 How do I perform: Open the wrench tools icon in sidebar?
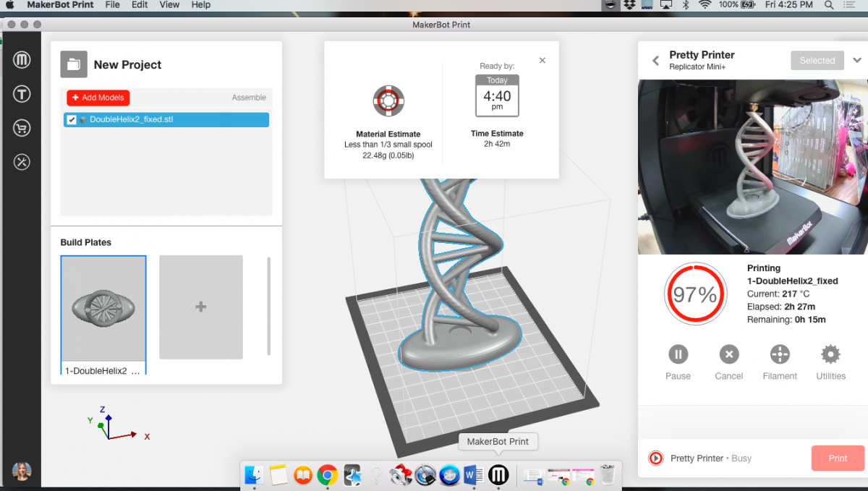coord(22,162)
